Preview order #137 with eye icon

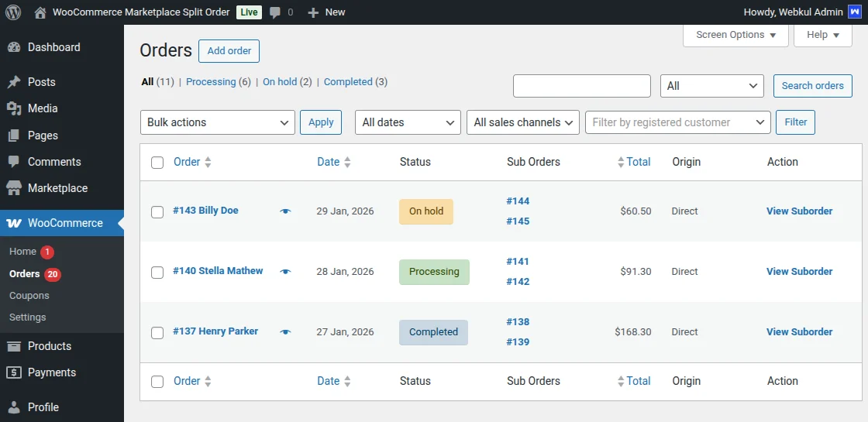point(285,332)
